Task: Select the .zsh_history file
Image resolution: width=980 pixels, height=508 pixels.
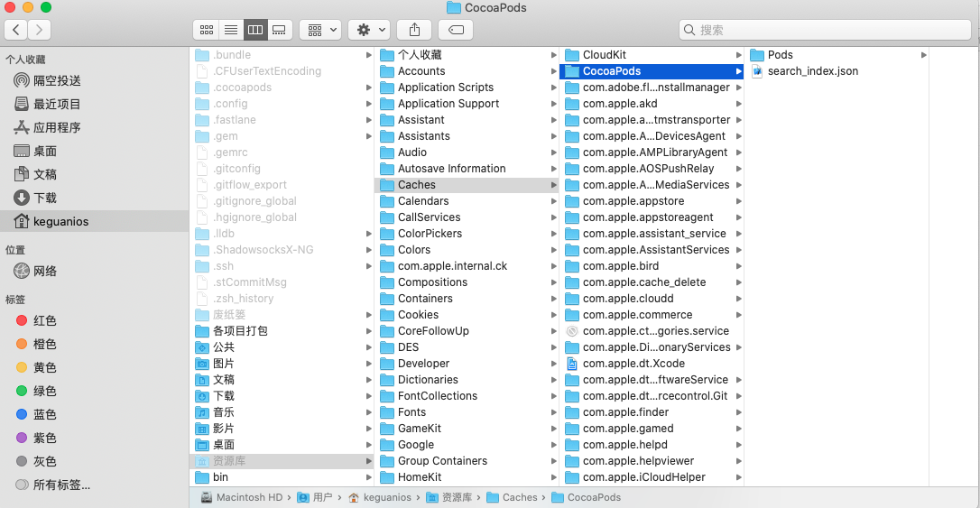Action: (282, 299)
